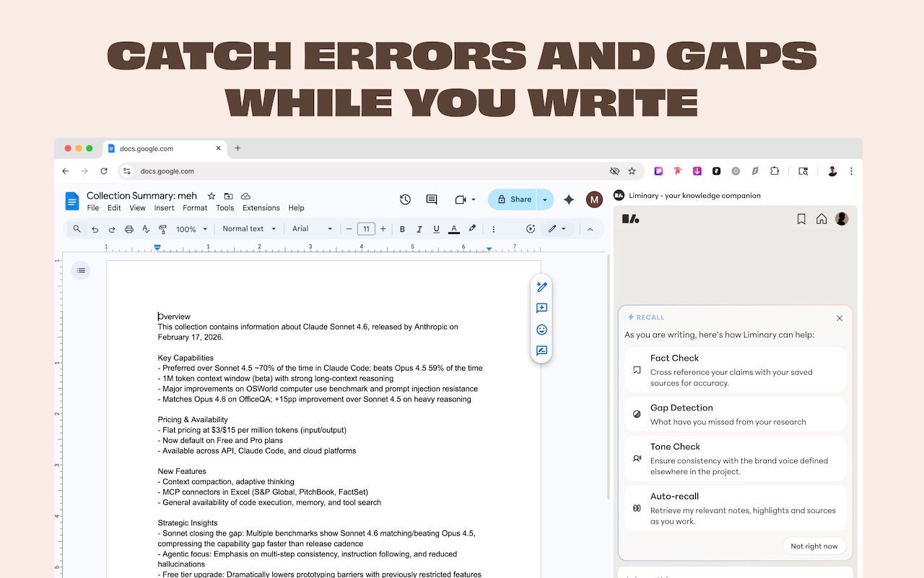Bookmark this page with the star icon
Image resolution: width=924 pixels, height=578 pixels.
click(x=632, y=171)
